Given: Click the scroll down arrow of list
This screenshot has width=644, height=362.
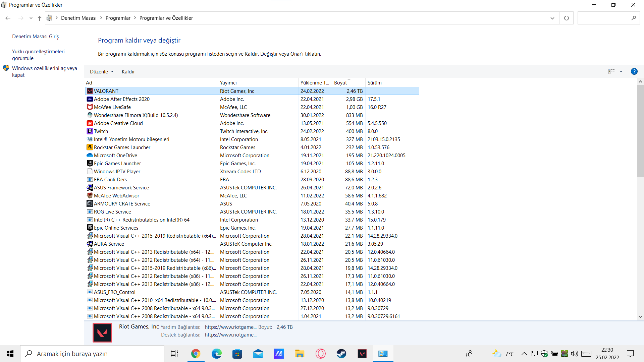Looking at the screenshot, I should 640,317.
